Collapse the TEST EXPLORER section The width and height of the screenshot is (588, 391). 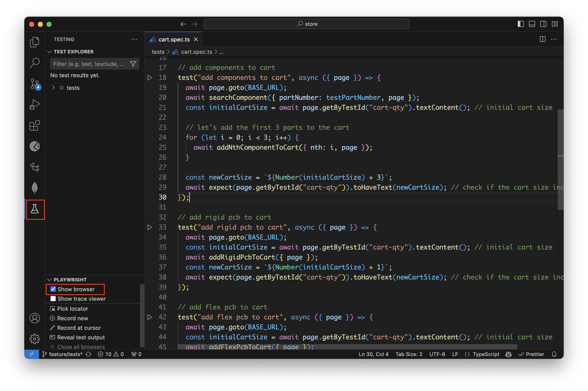pyautogui.click(x=49, y=52)
